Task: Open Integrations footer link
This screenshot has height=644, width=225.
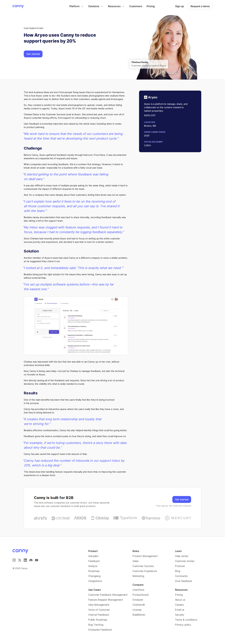Action: coord(95,581)
